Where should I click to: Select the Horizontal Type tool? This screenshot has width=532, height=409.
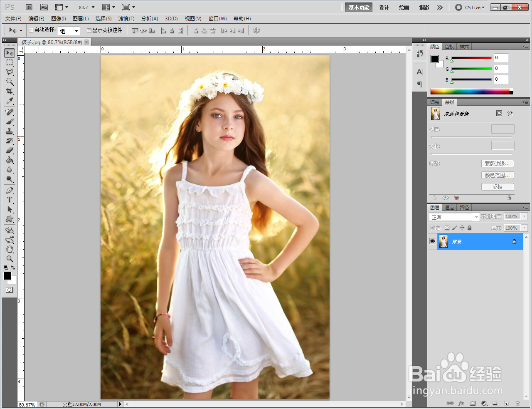(x=10, y=200)
